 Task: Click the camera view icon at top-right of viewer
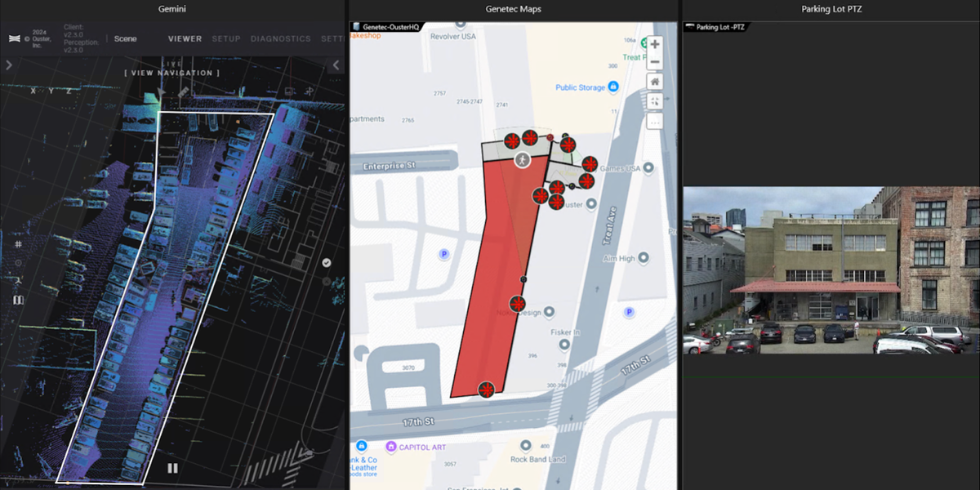[x=289, y=91]
